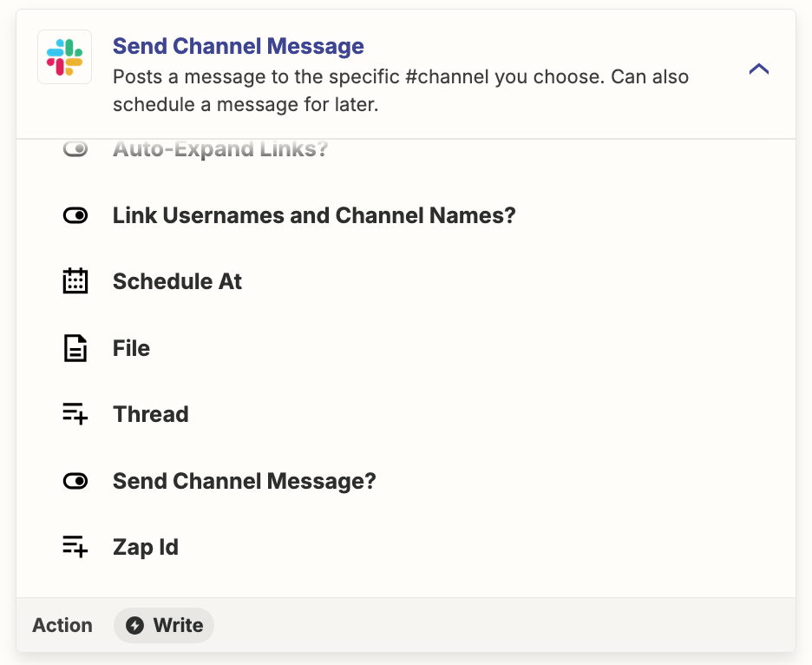Open the Send Channel Message title link
The image size is (812, 665).
(239, 46)
